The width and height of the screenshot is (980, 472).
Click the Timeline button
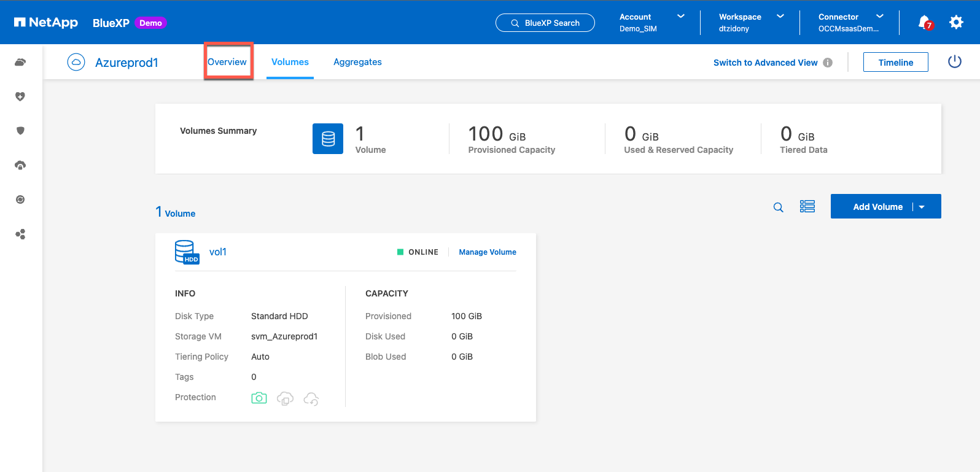tap(895, 62)
